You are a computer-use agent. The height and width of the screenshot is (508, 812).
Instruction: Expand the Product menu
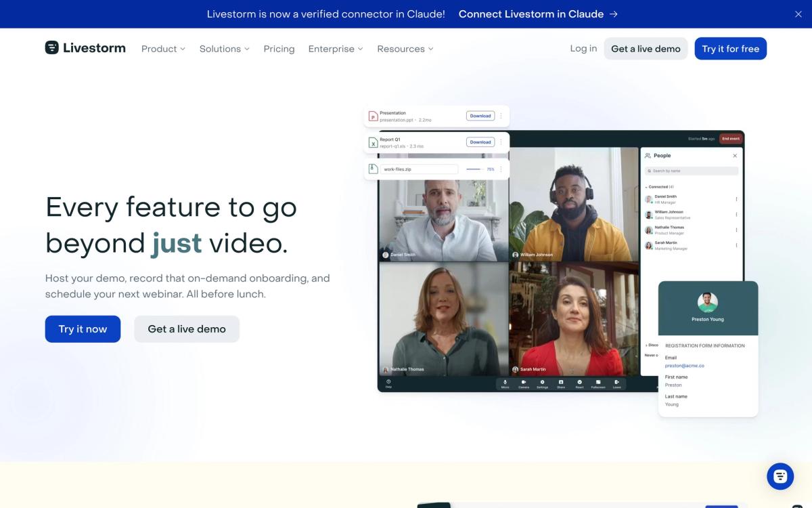pos(163,49)
